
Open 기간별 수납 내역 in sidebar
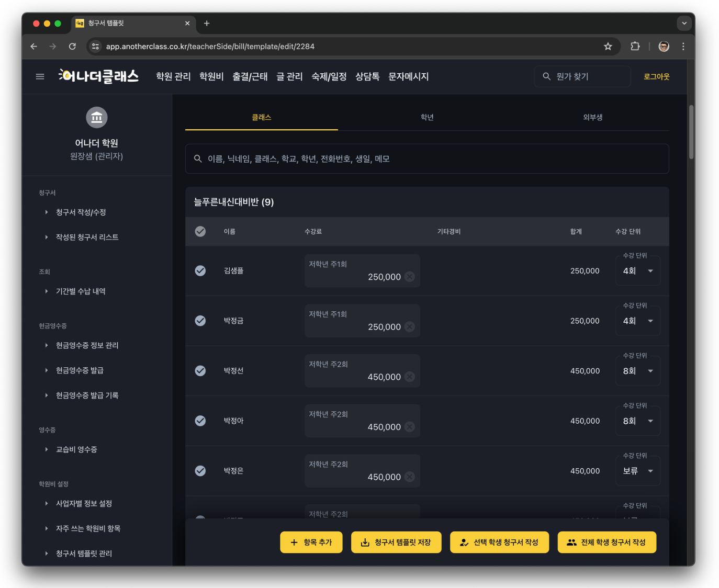click(x=81, y=291)
